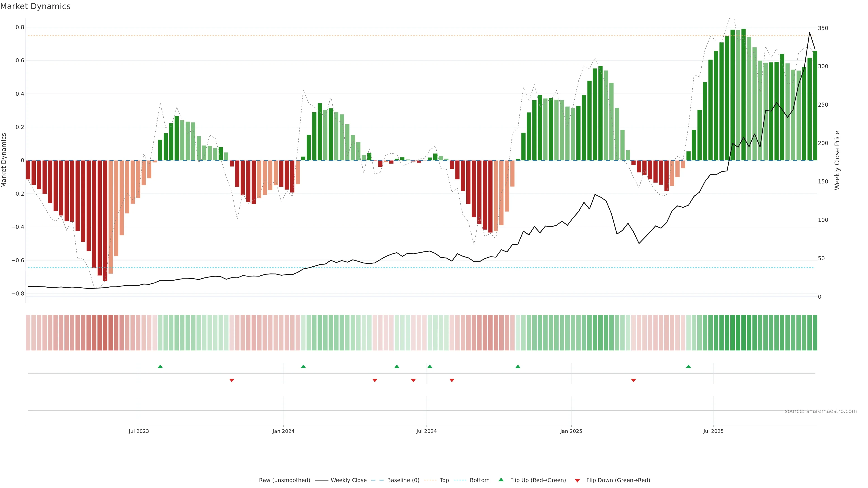
Task: Toggle the Baseline (0) legend entry
Action: pos(403,480)
